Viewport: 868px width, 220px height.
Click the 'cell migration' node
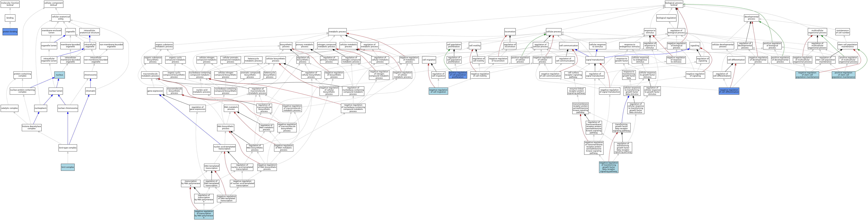coord(429,60)
